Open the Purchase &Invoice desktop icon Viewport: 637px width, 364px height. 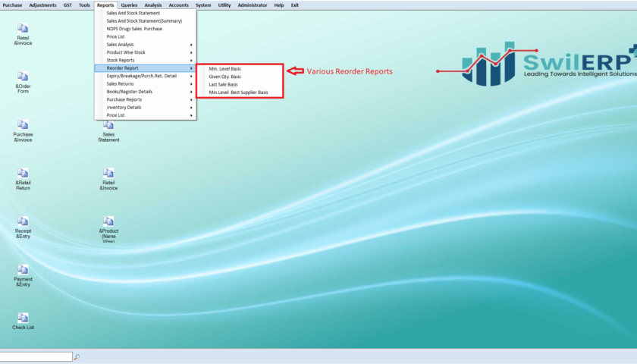[x=23, y=130]
